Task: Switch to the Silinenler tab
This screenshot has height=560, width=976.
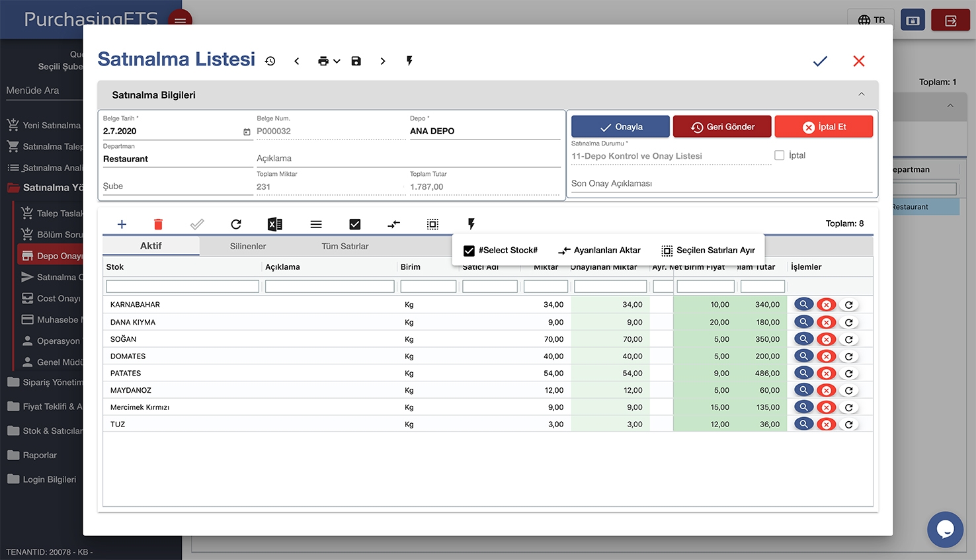Action: tap(248, 246)
